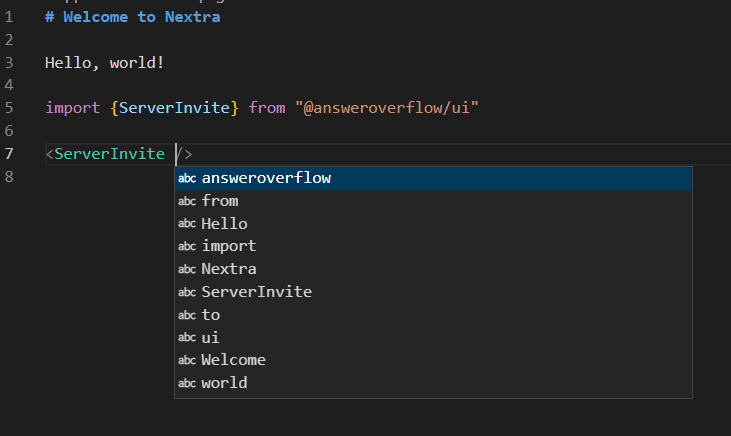Click line number 5 in the gutter
This screenshot has width=731, height=436.
(x=9, y=108)
